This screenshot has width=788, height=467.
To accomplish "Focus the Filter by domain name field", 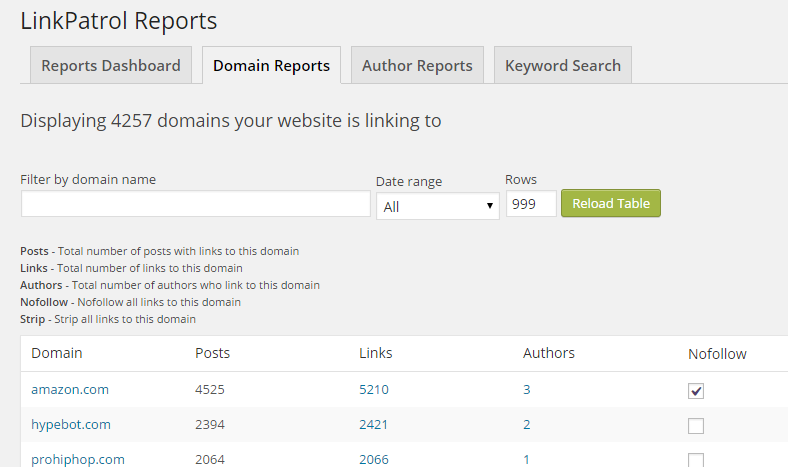I will click(195, 204).
